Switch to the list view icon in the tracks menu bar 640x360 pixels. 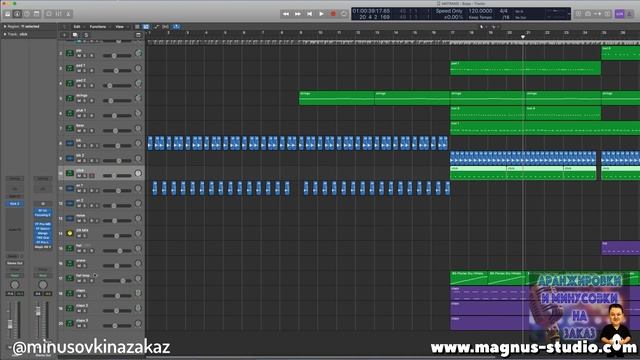click(x=137, y=27)
